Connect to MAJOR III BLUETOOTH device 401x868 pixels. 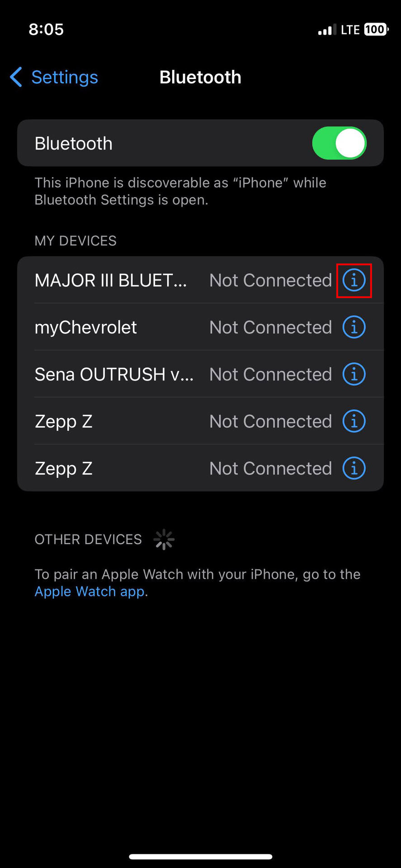pos(111,281)
